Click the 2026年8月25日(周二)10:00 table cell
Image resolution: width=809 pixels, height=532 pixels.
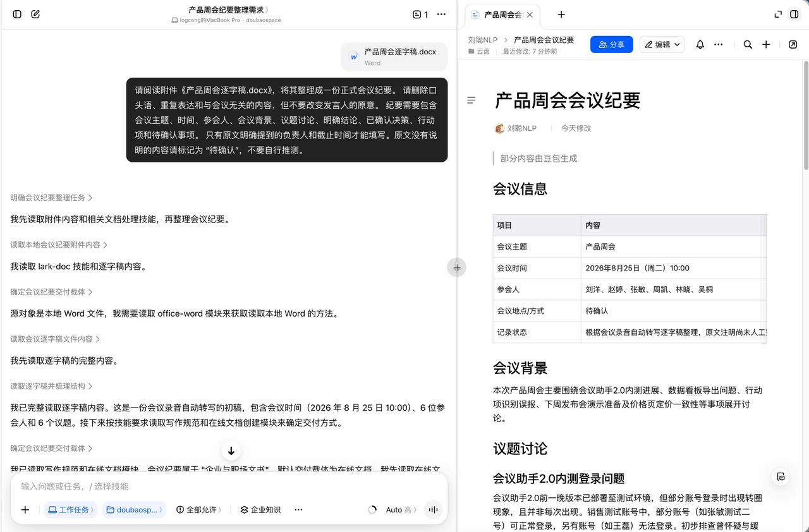point(674,268)
